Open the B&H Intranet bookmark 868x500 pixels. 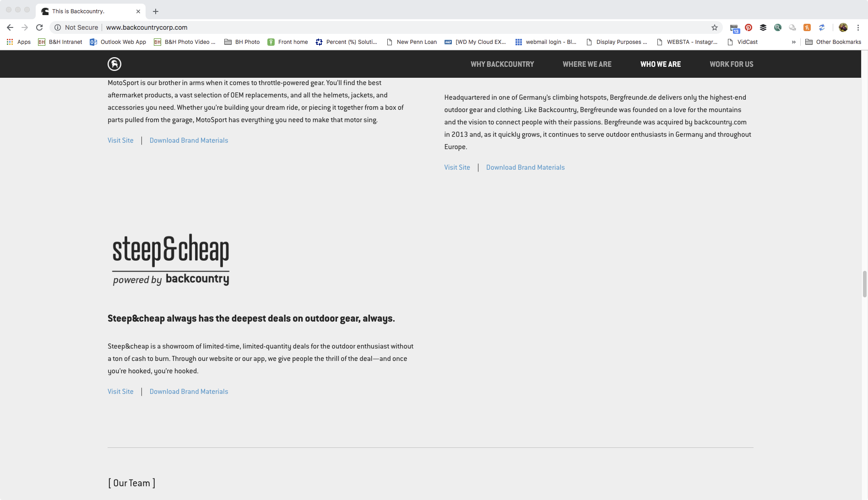pos(60,42)
